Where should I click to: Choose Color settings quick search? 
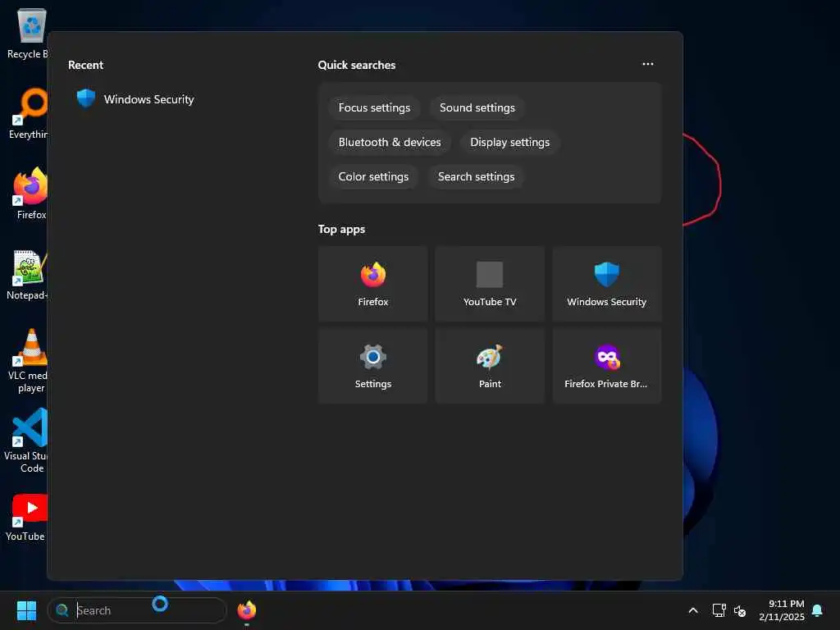click(x=373, y=176)
